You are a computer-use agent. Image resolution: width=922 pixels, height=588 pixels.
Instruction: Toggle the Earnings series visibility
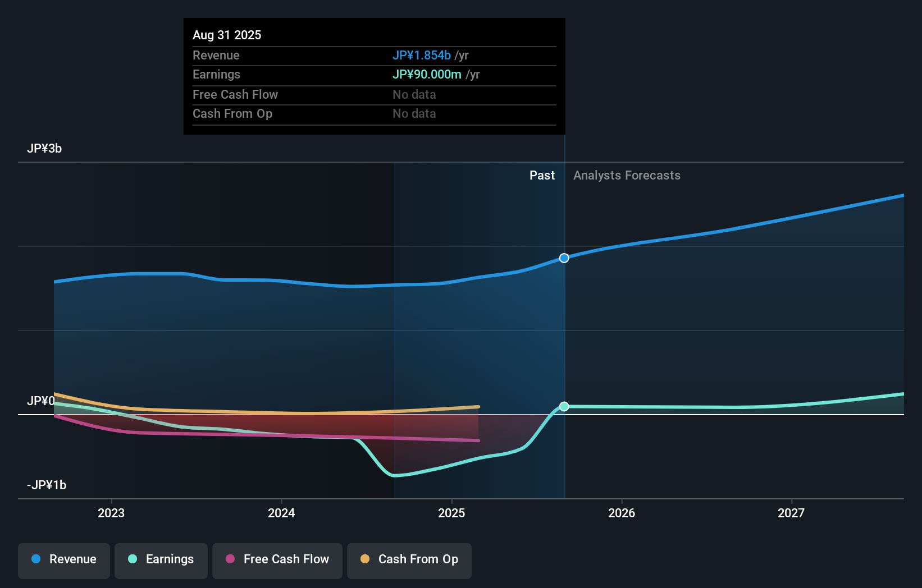point(161,561)
